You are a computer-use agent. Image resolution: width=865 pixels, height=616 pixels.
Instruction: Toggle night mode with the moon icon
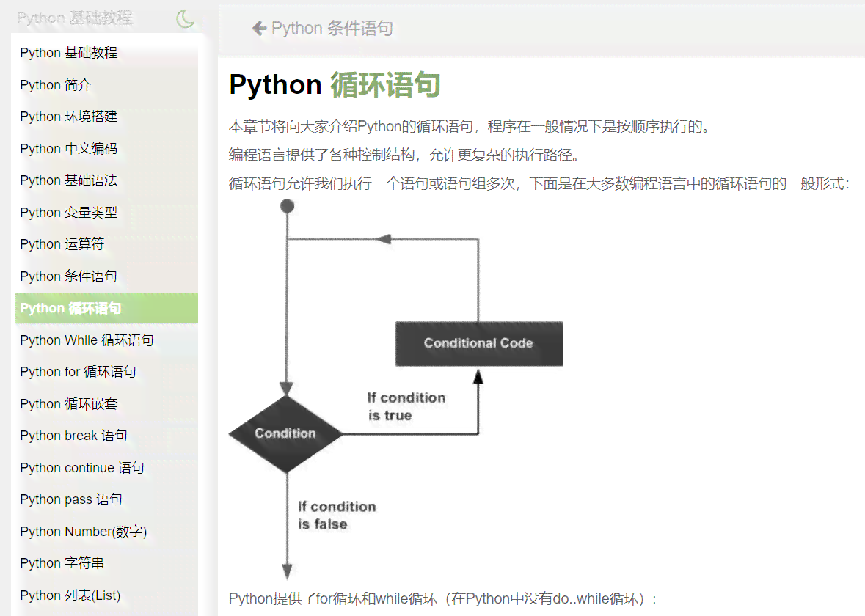click(x=186, y=18)
